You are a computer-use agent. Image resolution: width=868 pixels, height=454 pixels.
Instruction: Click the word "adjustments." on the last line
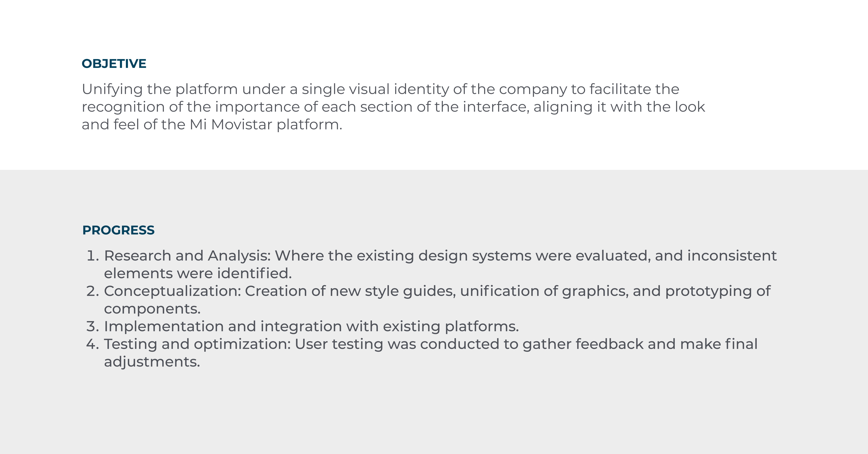click(x=152, y=362)
